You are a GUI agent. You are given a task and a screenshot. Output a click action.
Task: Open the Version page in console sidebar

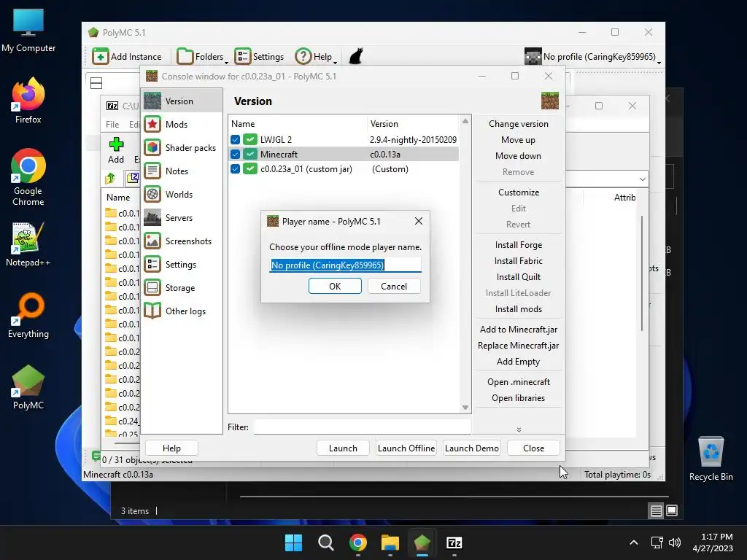pos(182,101)
